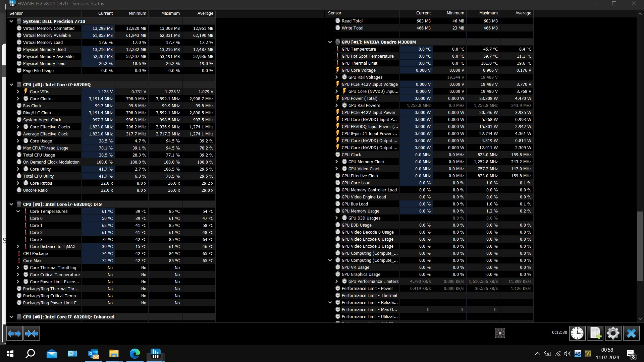644x362 pixels.
Task: Launch Microsoft Edge from the taskbar
Action: click(x=135, y=354)
